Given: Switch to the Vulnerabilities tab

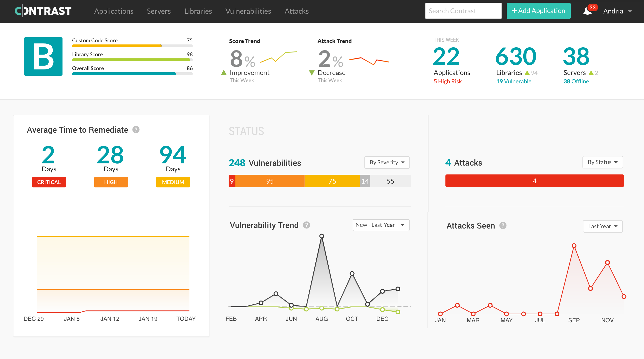Looking at the screenshot, I should tap(248, 11).
